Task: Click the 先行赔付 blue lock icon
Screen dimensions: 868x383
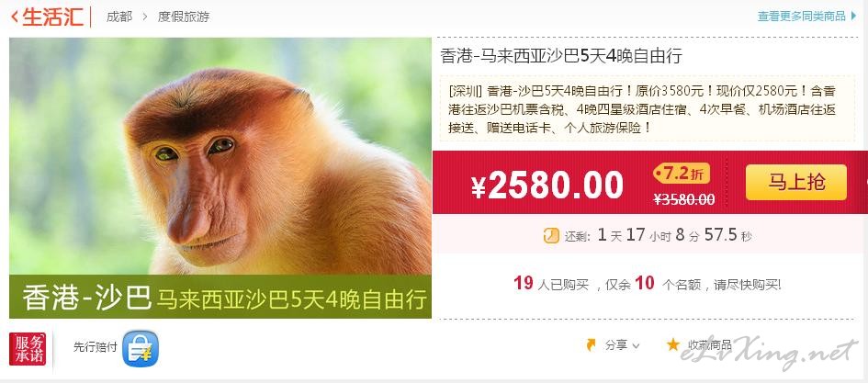Action: [x=140, y=348]
